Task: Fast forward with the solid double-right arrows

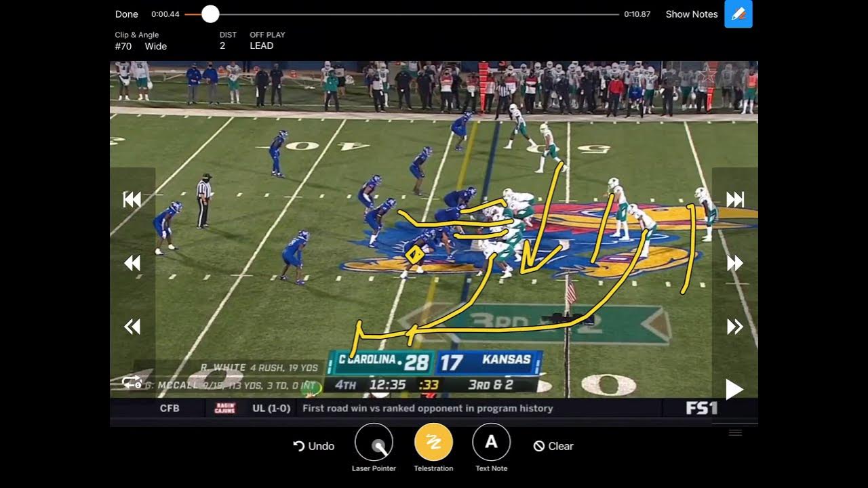Action: 735,263
